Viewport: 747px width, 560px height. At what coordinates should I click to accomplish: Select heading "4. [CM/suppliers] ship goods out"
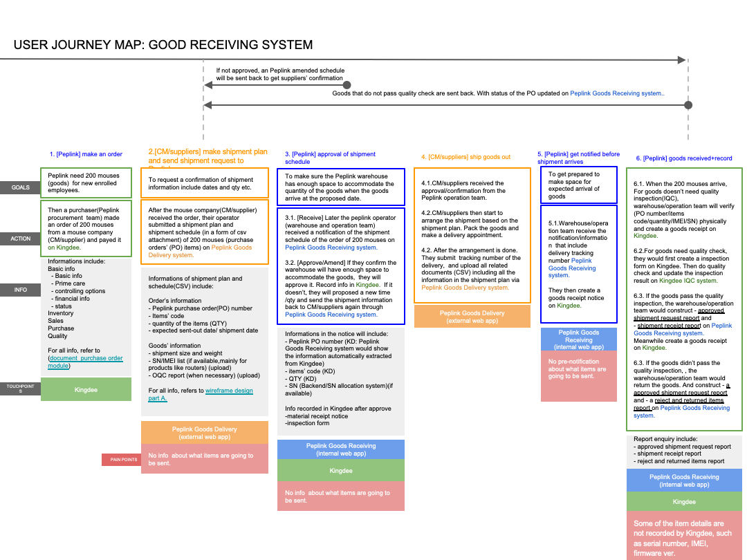tap(465, 157)
